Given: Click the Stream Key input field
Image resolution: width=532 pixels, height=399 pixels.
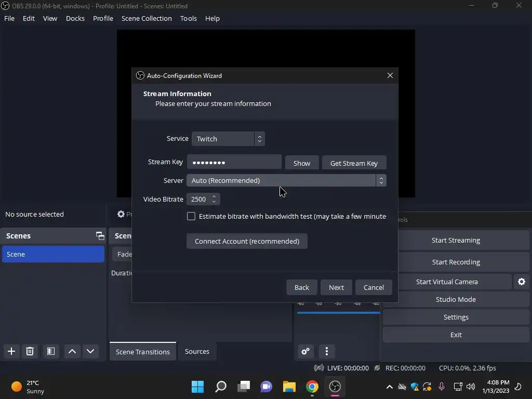Looking at the screenshot, I should coord(234,162).
